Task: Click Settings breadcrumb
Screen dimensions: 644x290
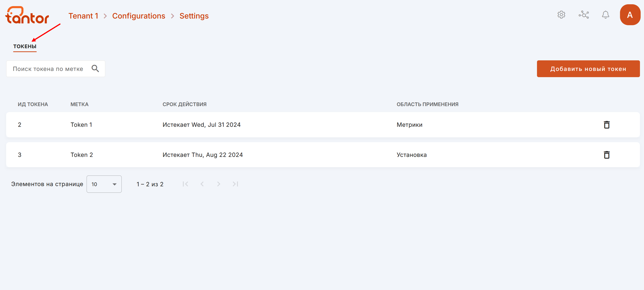Action: (x=194, y=16)
